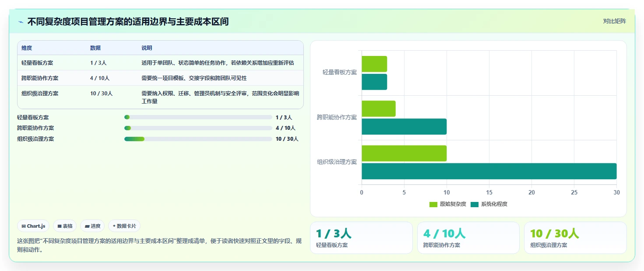644x271 pixels.
Task: Select the 数据卡片 tag chip
Action: tap(124, 226)
